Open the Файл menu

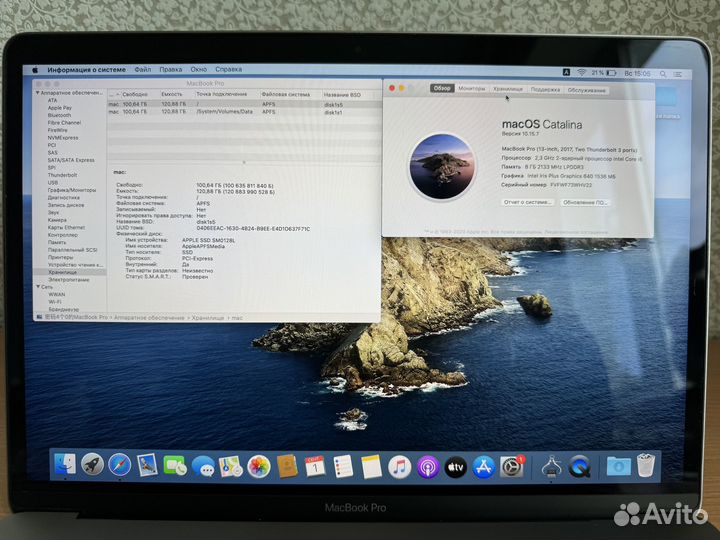tap(143, 69)
